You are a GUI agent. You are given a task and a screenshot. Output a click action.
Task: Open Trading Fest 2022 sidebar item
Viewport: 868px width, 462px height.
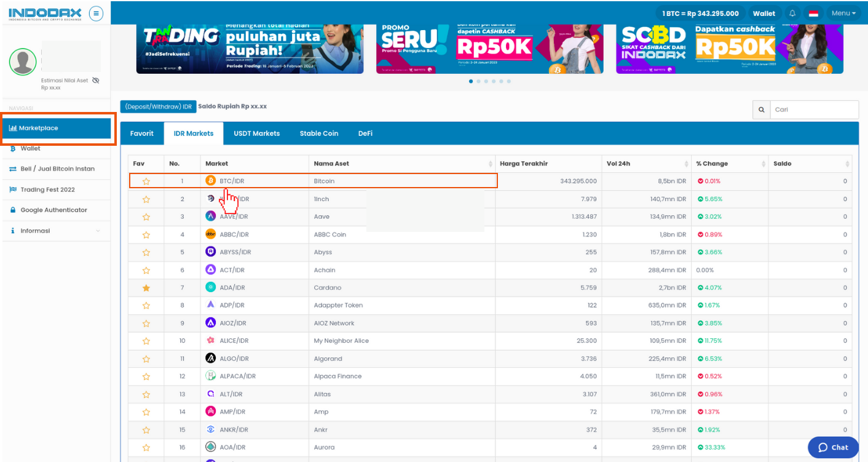click(x=57, y=189)
